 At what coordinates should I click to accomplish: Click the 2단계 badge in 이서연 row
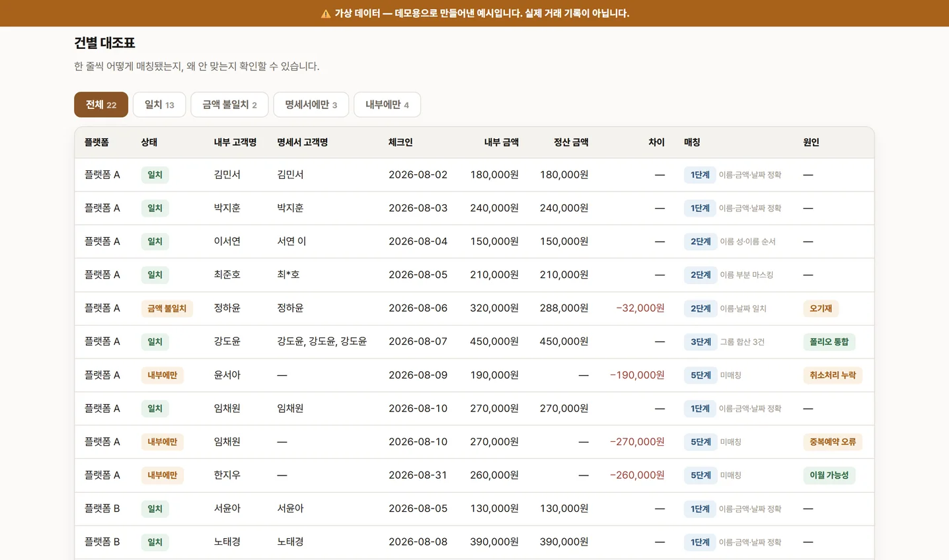(701, 242)
